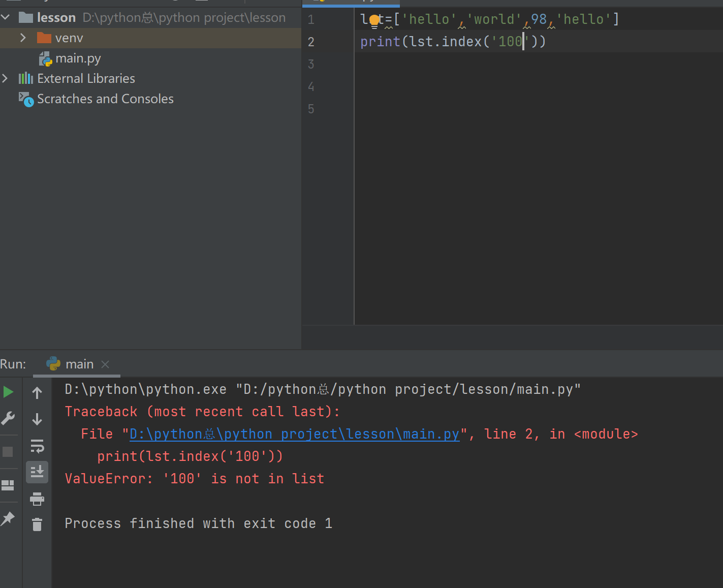Image resolution: width=723 pixels, height=588 pixels.
Task: Click line number 2 in gutter
Action: click(x=311, y=42)
